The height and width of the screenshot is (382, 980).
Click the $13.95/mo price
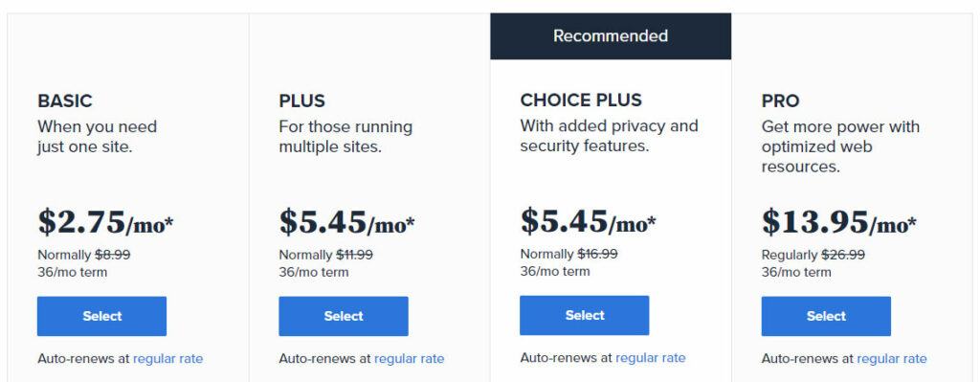point(838,222)
